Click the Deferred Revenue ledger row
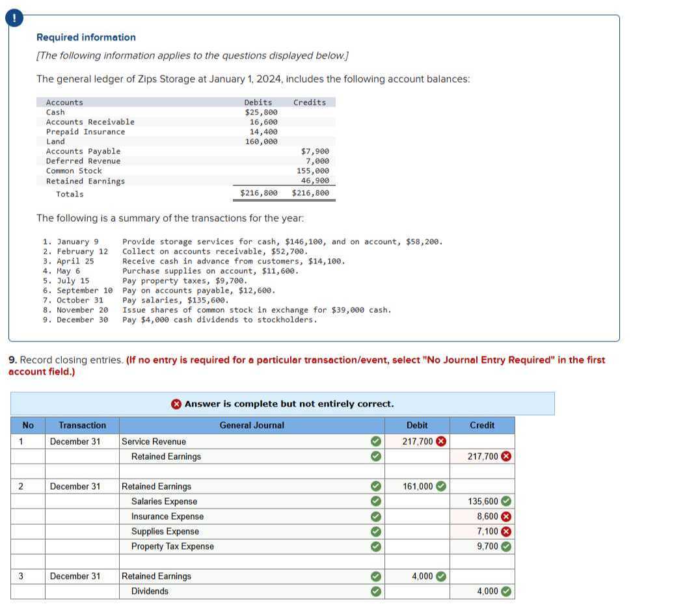This screenshot has height=612, width=700. point(185,161)
